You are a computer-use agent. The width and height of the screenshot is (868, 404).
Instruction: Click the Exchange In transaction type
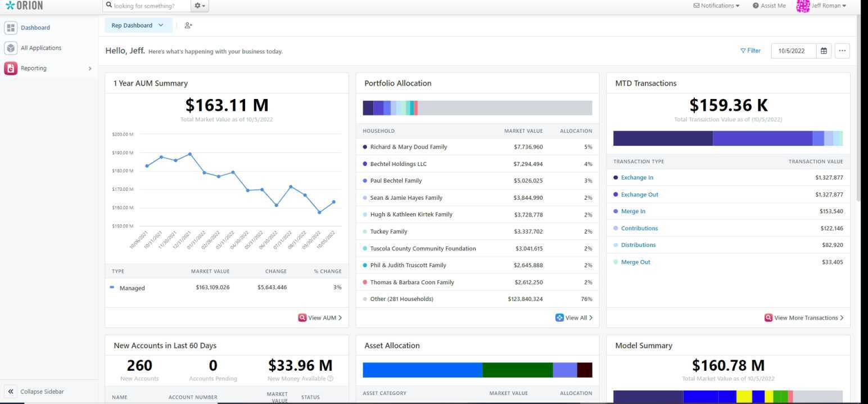(637, 178)
